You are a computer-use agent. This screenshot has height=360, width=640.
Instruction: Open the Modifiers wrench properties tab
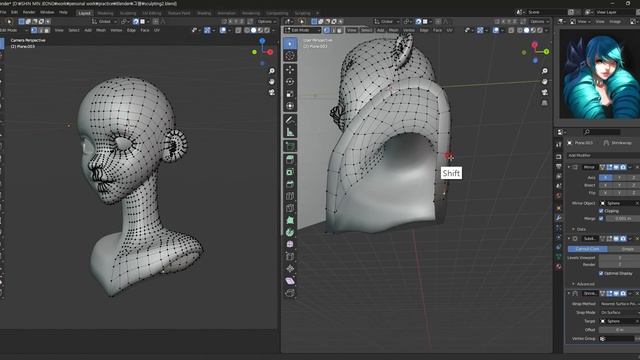click(x=559, y=218)
